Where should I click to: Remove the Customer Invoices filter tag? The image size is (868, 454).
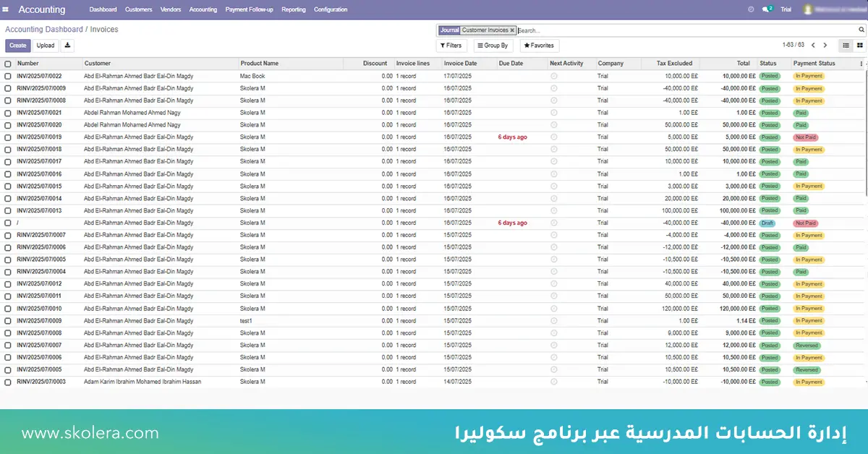[x=512, y=30]
